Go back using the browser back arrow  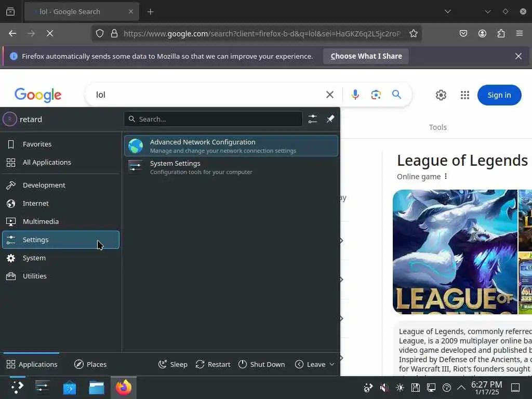coord(12,33)
